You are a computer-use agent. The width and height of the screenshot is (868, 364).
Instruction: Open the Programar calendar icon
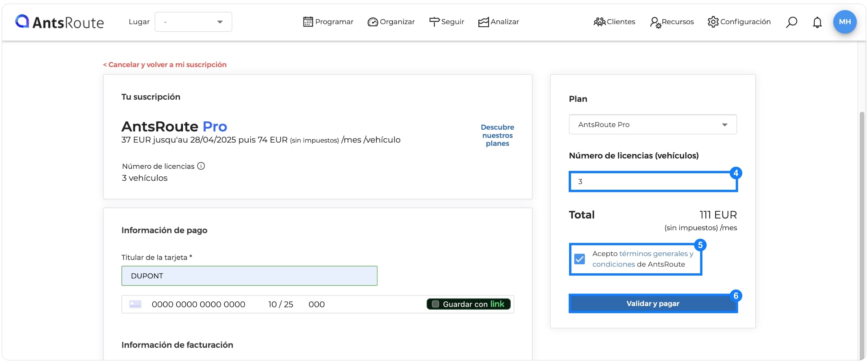pos(308,22)
